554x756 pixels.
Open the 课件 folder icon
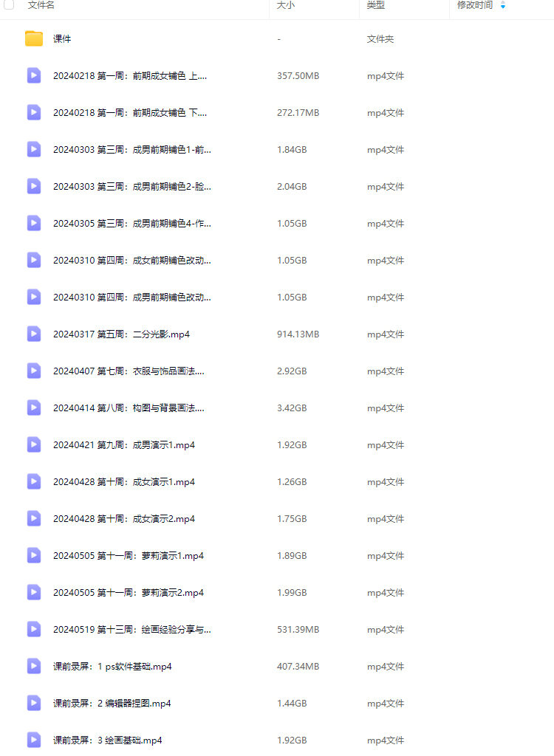point(34,38)
